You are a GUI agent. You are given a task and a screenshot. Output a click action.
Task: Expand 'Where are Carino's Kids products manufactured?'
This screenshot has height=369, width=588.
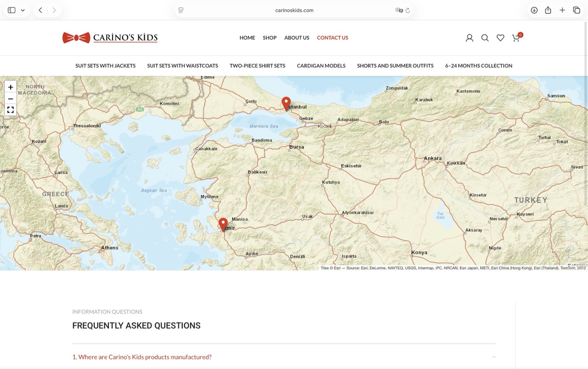coord(142,357)
